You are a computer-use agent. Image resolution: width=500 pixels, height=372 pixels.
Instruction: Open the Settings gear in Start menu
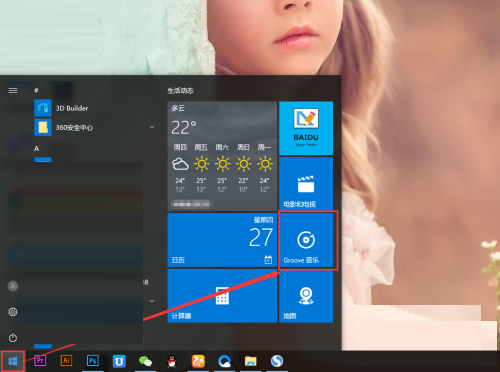(x=13, y=312)
